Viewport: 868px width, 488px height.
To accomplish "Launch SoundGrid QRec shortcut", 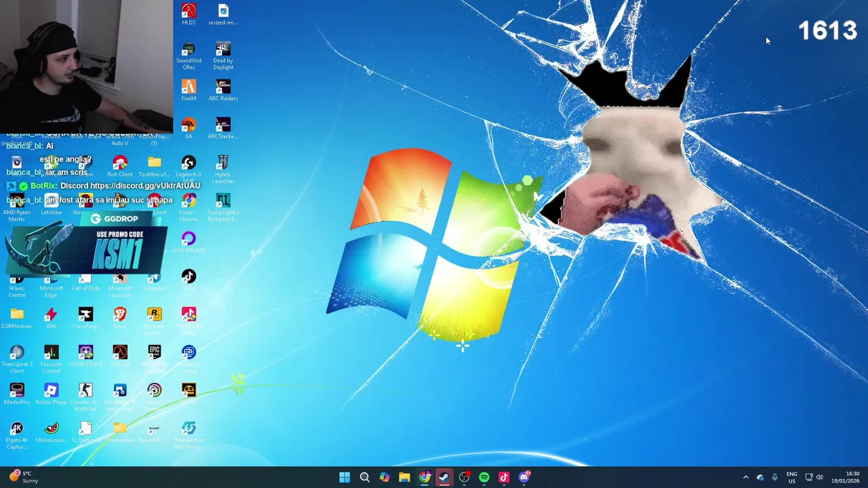I will 189,56.
